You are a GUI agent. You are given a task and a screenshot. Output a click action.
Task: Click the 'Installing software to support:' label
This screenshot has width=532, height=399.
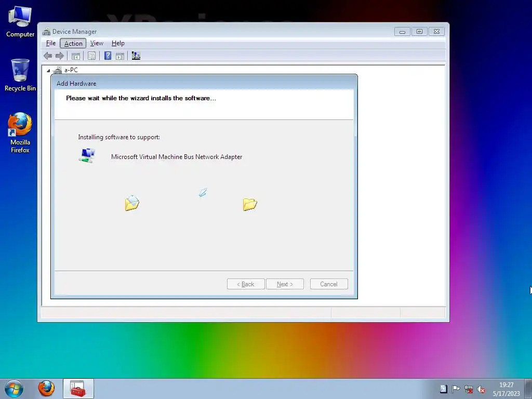point(119,137)
